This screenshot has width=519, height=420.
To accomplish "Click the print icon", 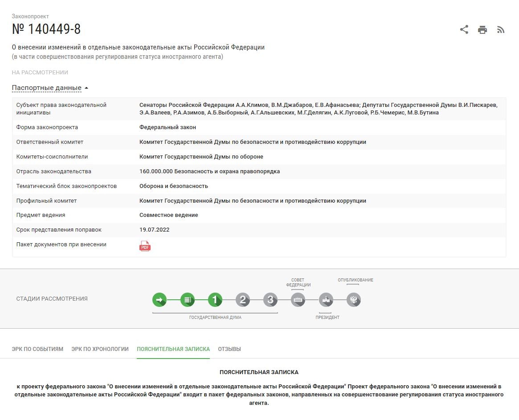I will [x=482, y=30].
